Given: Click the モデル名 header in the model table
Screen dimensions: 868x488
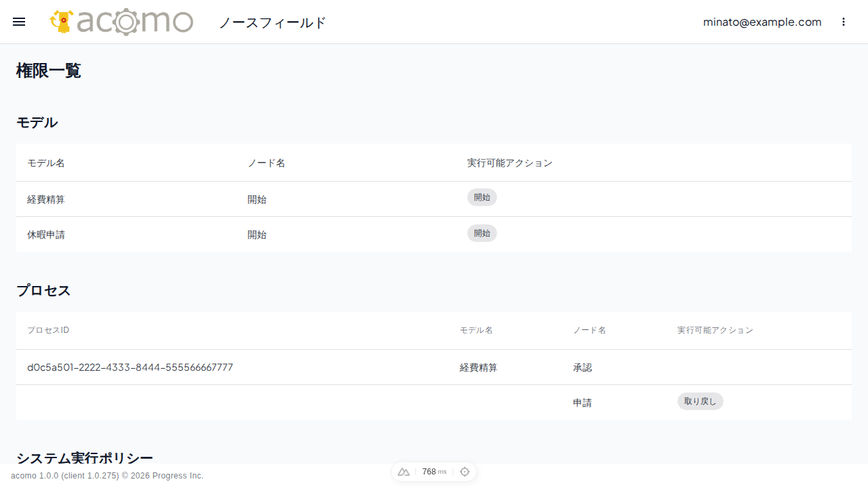Looking at the screenshot, I should pos(46,163).
